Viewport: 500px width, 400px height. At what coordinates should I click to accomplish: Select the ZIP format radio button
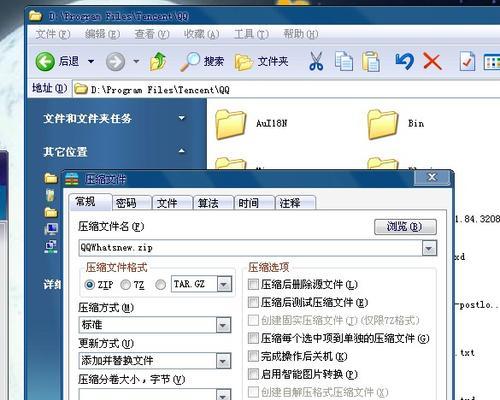(89, 285)
